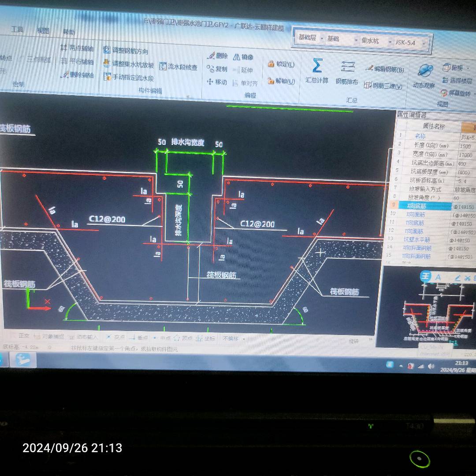Open the 钢筋排布 tool

347,72
